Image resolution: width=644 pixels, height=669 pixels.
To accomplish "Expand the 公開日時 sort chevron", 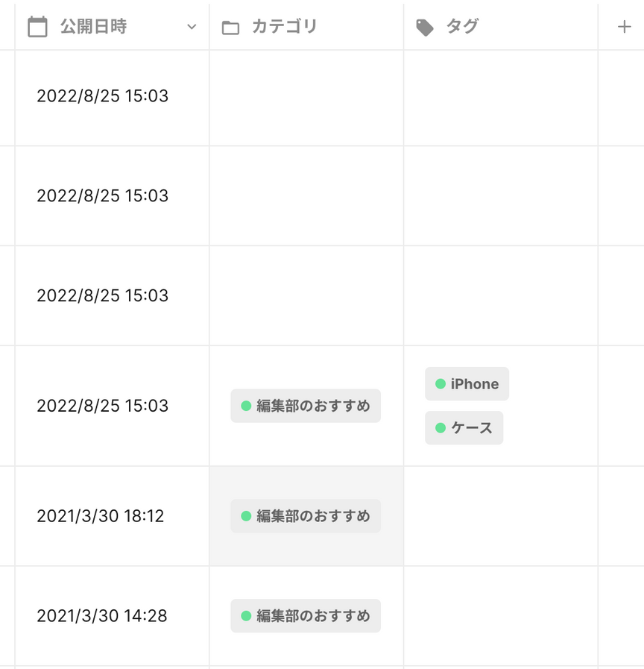I will coord(192,27).
